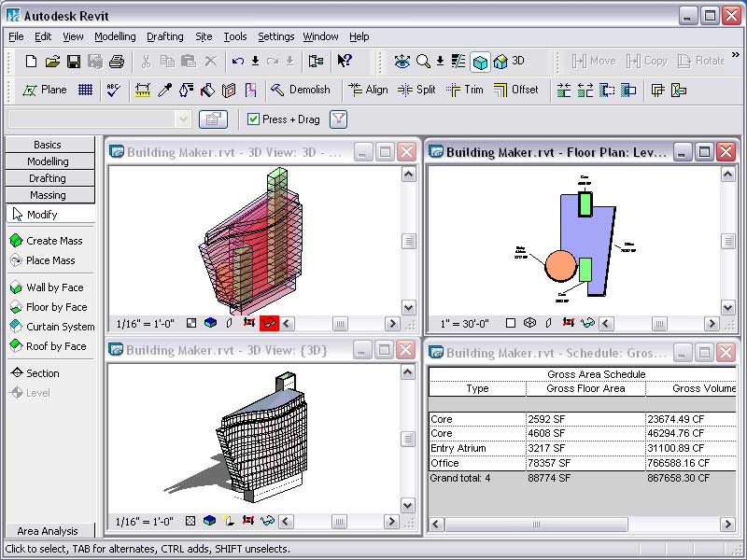Open the Settings menu
The width and height of the screenshot is (747, 560).
[275, 36]
